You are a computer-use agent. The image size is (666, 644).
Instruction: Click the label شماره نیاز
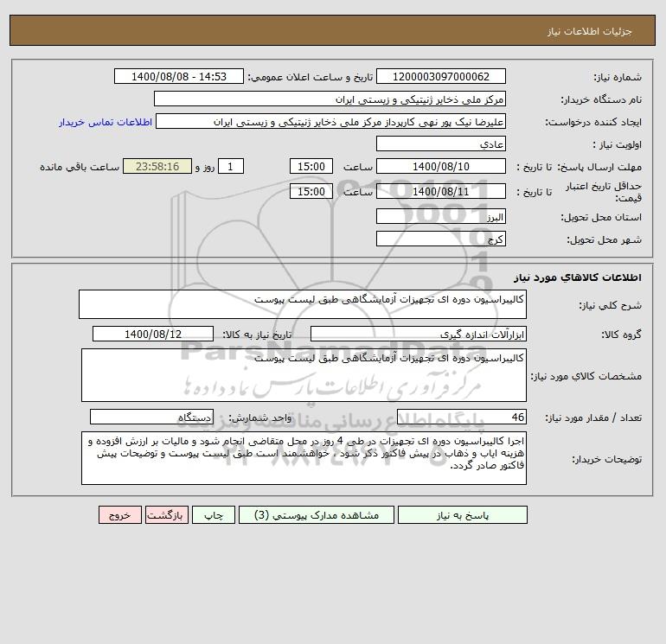point(618,77)
